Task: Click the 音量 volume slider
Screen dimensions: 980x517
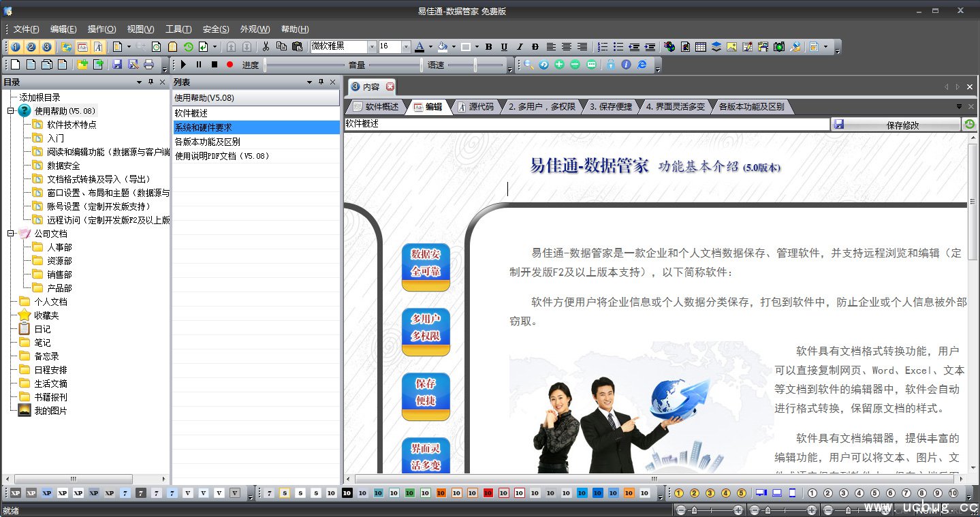Action: click(396, 65)
